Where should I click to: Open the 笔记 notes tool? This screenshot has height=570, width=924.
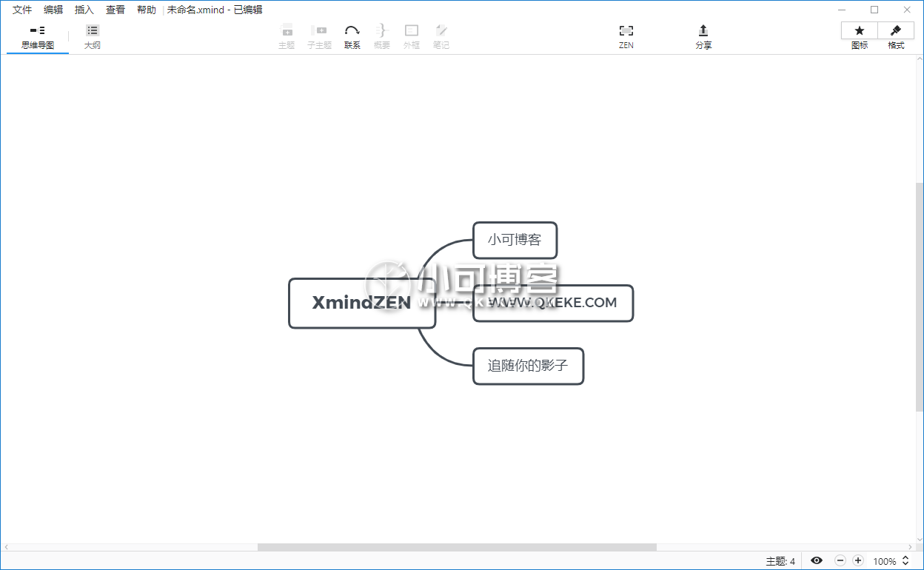click(x=441, y=37)
